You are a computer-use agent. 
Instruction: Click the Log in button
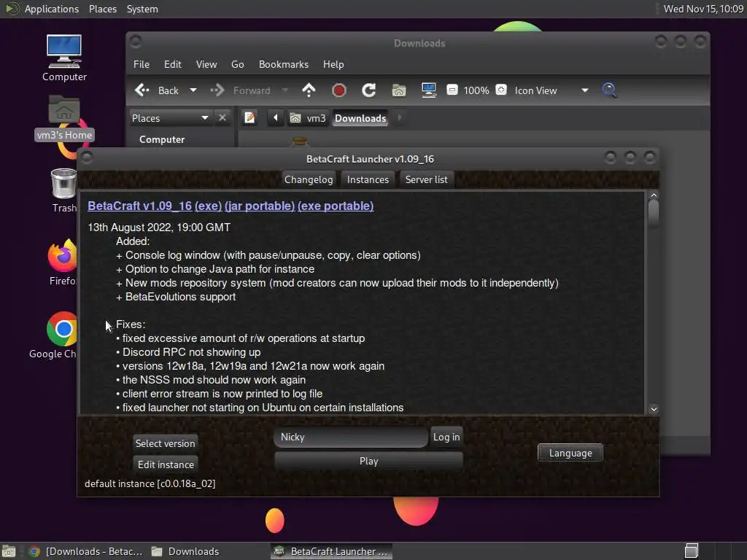pyautogui.click(x=446, y=437)
